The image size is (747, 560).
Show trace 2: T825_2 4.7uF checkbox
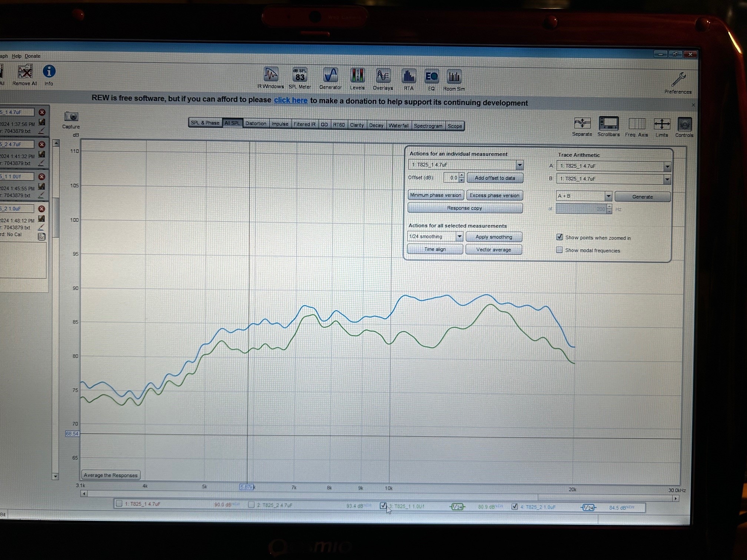(251, 504)
